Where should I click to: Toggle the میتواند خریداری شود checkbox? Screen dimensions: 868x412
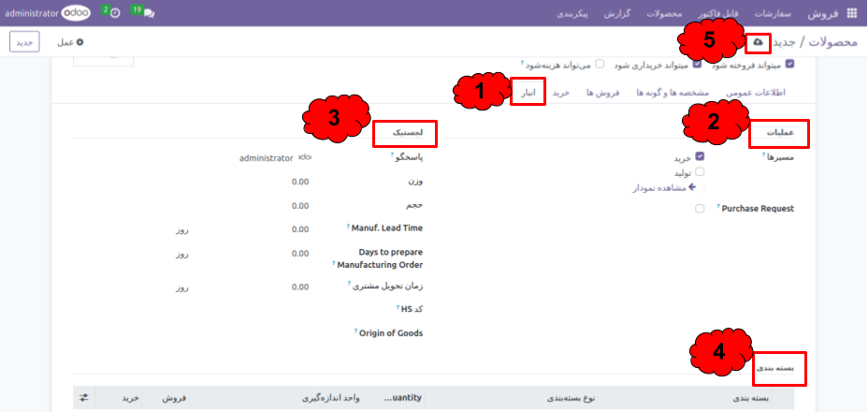698,64
